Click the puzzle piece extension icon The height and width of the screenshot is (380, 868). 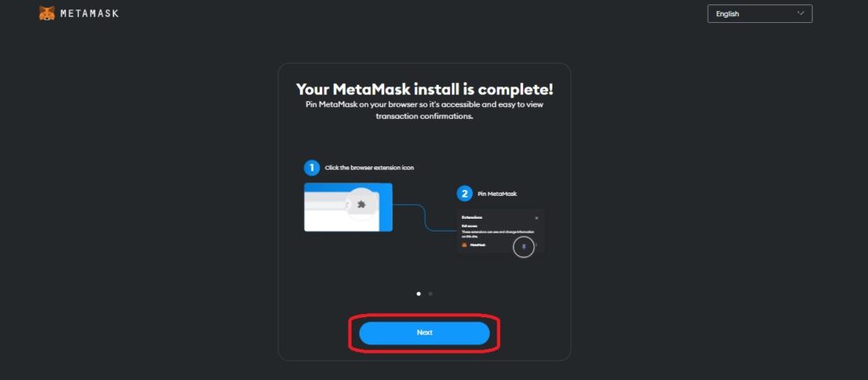361,205
